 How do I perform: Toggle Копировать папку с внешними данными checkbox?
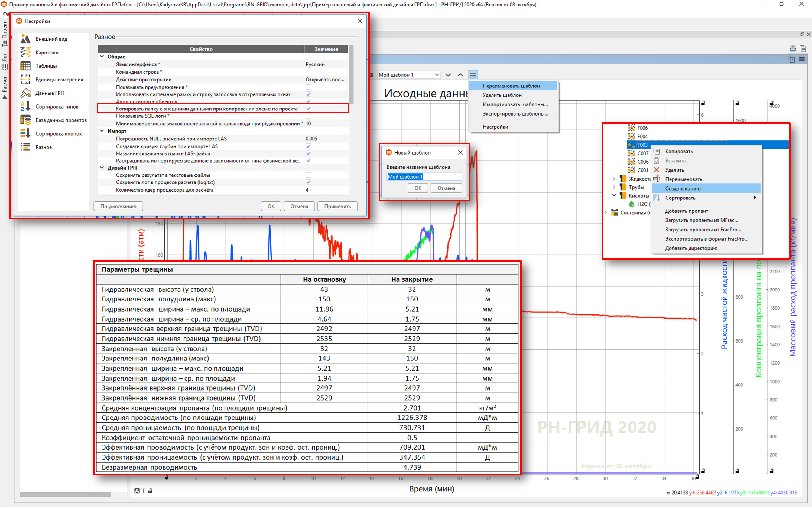[308, 109]
